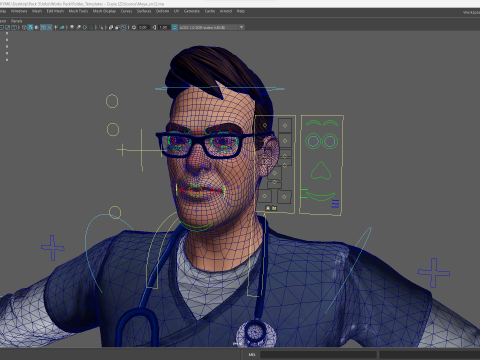Select blue stacked lines control in face panel

point(336,203)
